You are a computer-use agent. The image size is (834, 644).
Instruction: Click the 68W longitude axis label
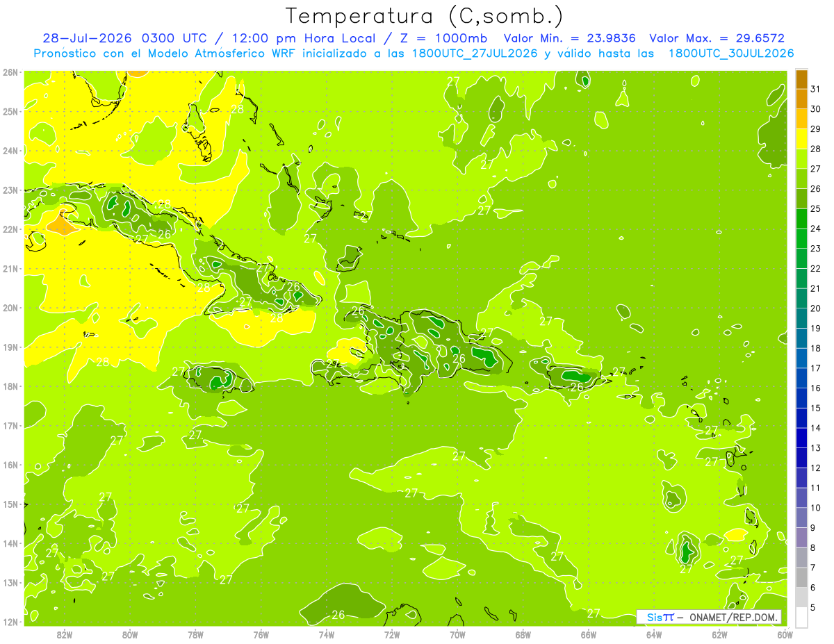pos(523,635)
